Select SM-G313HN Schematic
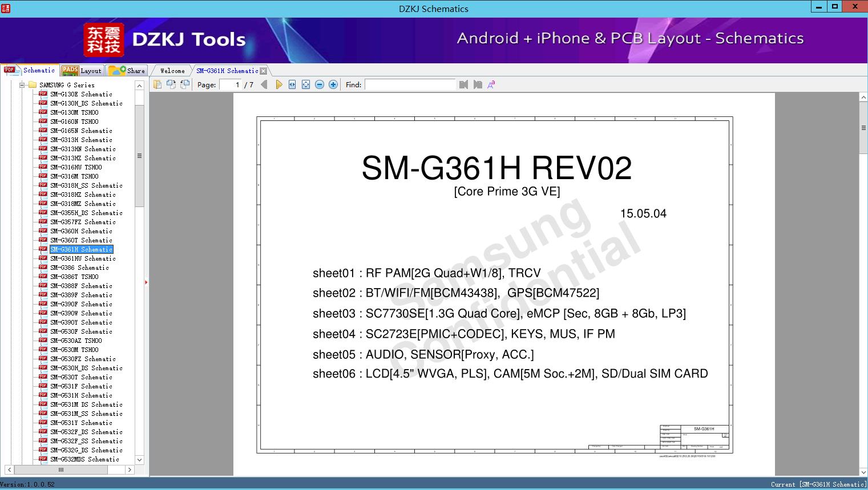868x490 pixels. [x=83, y=149]
